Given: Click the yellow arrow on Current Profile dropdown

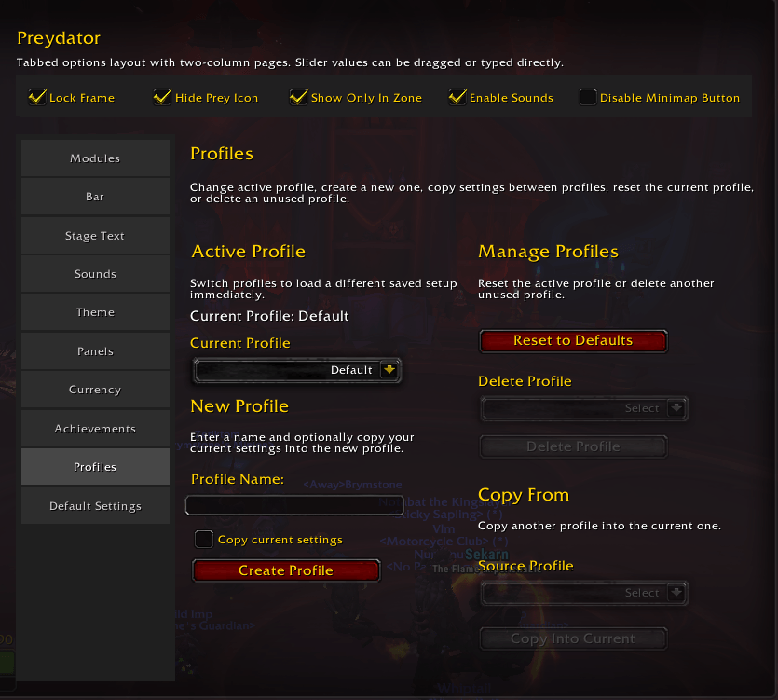Looking at the screenshot, I should 389,370.
